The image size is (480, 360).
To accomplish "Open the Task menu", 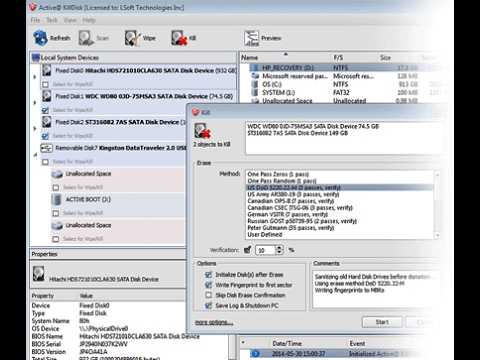I will pyautogui.click(x=52, y=20).
